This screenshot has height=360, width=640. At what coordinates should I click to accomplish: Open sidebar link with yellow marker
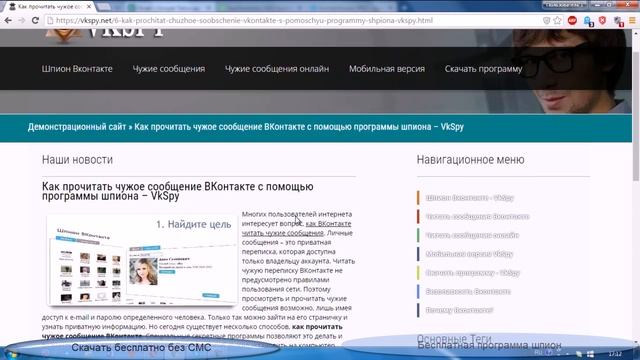pos(473,273)
